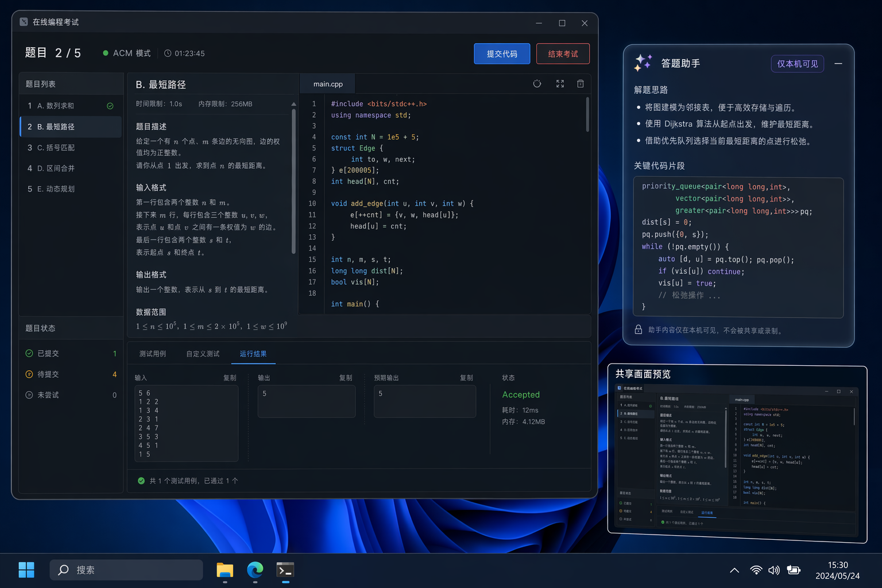Select problem B. 最短路径
The height and width of the screenshot is (588, 882).
71,127
